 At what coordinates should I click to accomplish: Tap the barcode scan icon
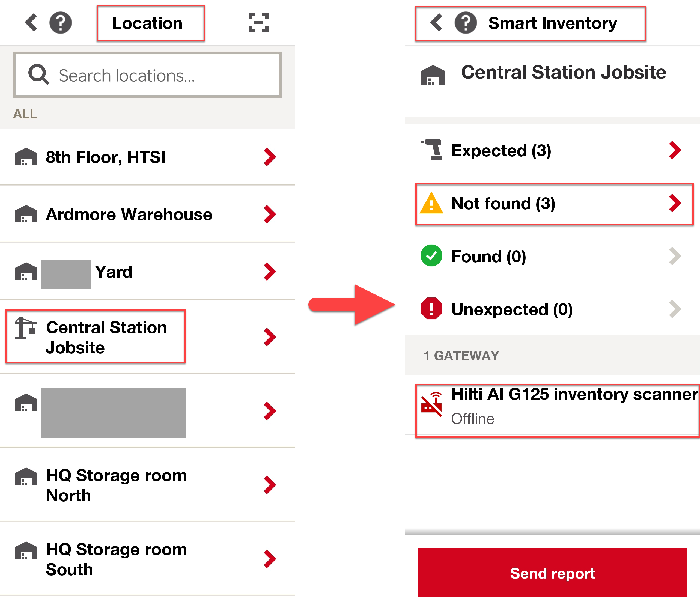[x=258, y=23]
